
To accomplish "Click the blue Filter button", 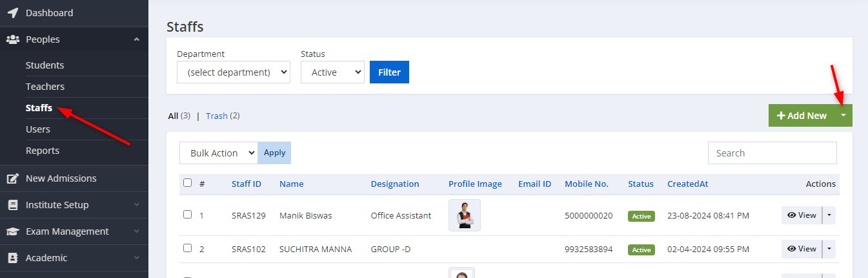I will click(389, 72).
